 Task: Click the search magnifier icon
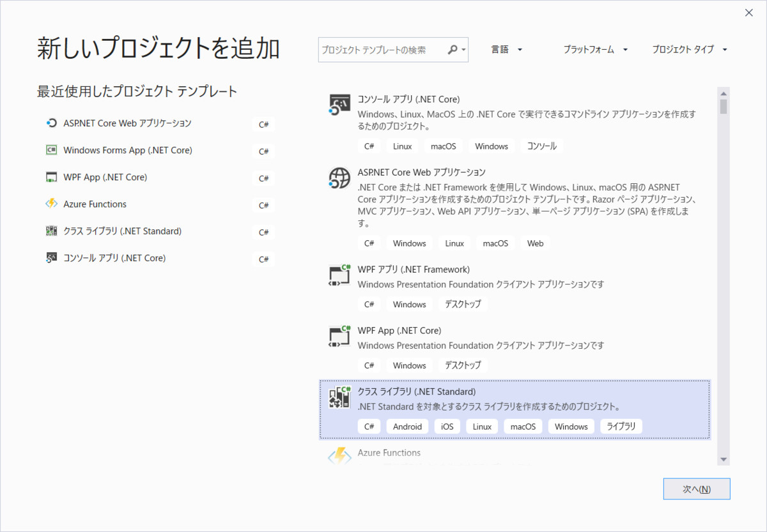pyautogui.click(x=453, y=50)
